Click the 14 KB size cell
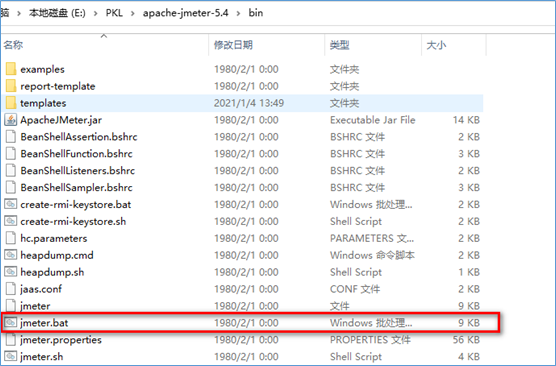The height and width of the screenshot is (366, 556). point(466,120)
